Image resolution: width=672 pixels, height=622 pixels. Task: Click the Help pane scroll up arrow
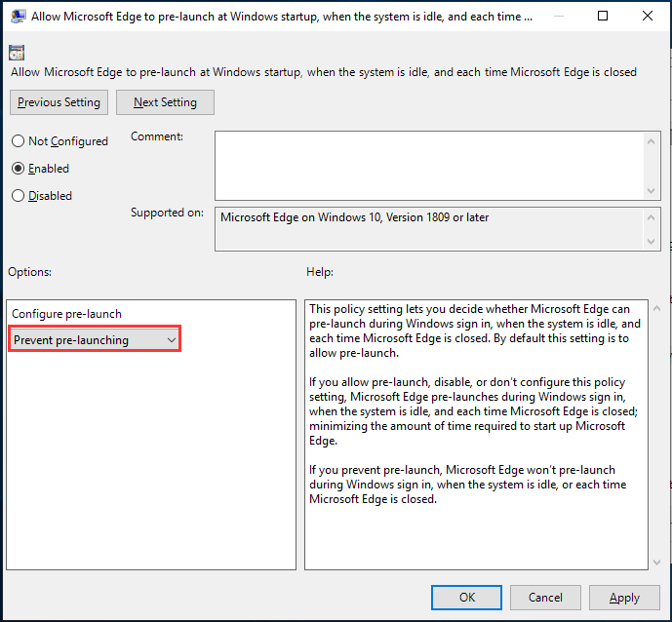657,308
